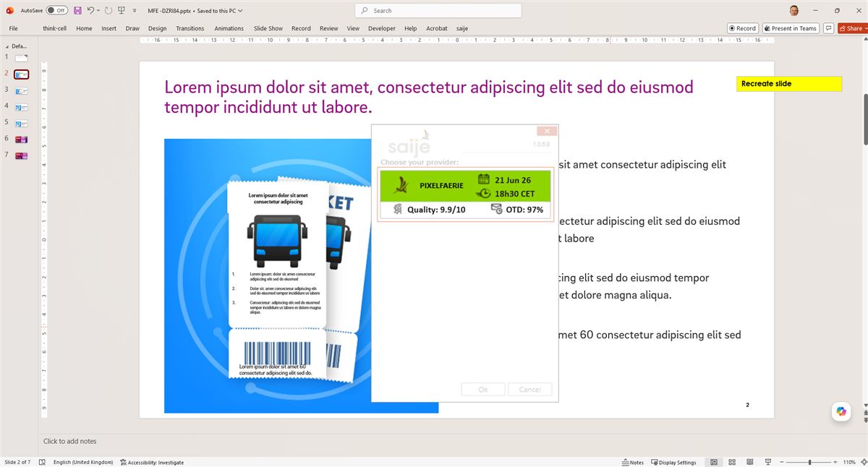Image resolution: width=868 pixels, height=467 pixels.
Task: Click Accessibility: Investigate in status bar
Action: (152, 462)
